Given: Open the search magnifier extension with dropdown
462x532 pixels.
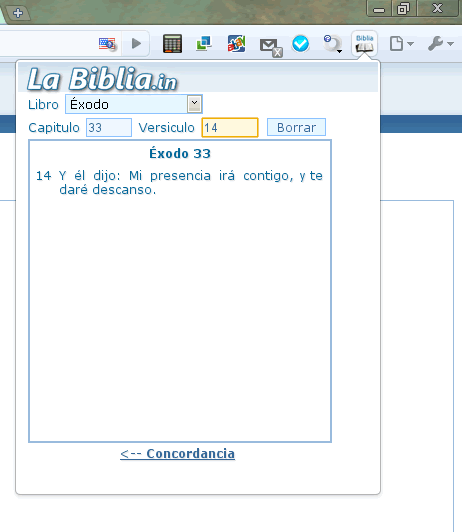Looking at the screenshot, I should 332,44.
